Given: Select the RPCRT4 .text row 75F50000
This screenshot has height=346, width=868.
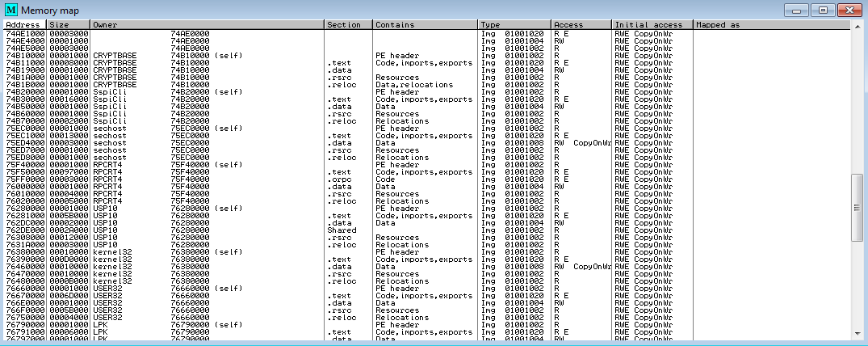Looking at the screenshot, I should (x=427, y=172).
